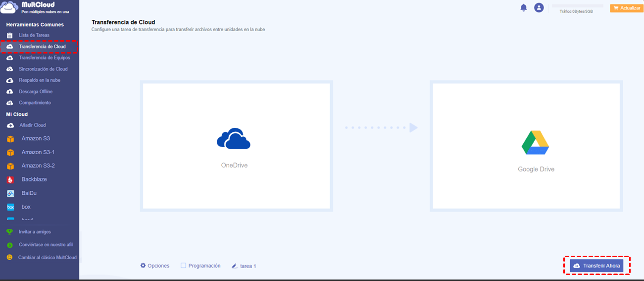The height and width of the screenshot is (281, 644).
Task: Click Añadir Cloud label
Action: point(33,125)
